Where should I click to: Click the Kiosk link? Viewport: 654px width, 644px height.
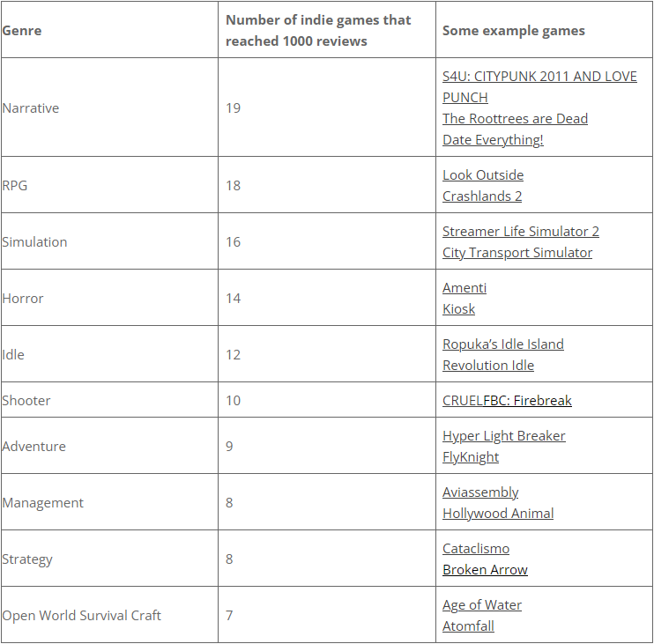(458, 309)
